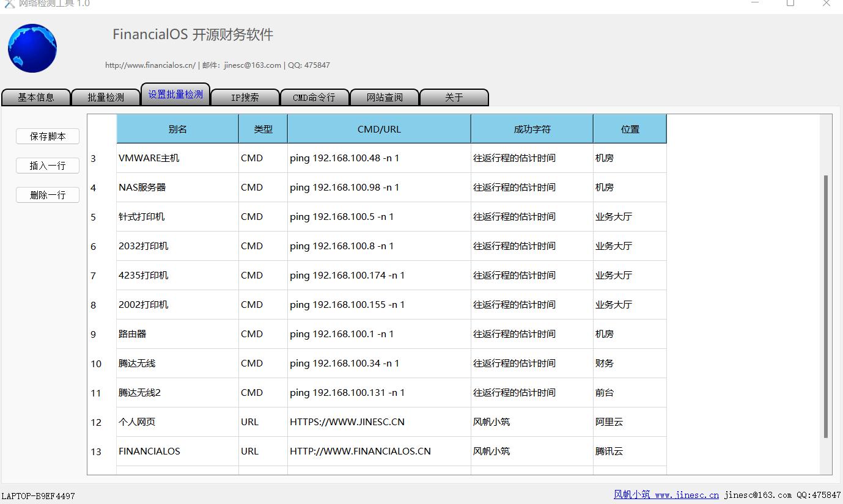Click the 成功字符 column header
Image resolution: width=843 pixels, height=504 pixels.
click(531, 128)
